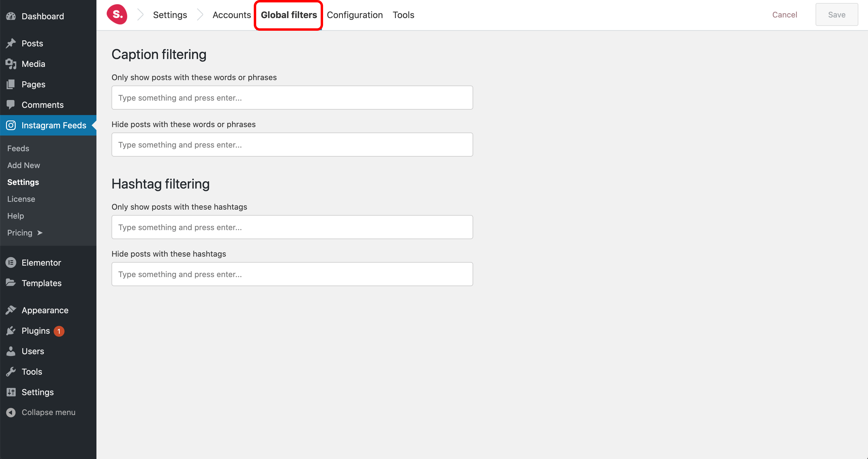Click the Plugins plug icon
Screen dimensions: 868x459
click(11, 331)
